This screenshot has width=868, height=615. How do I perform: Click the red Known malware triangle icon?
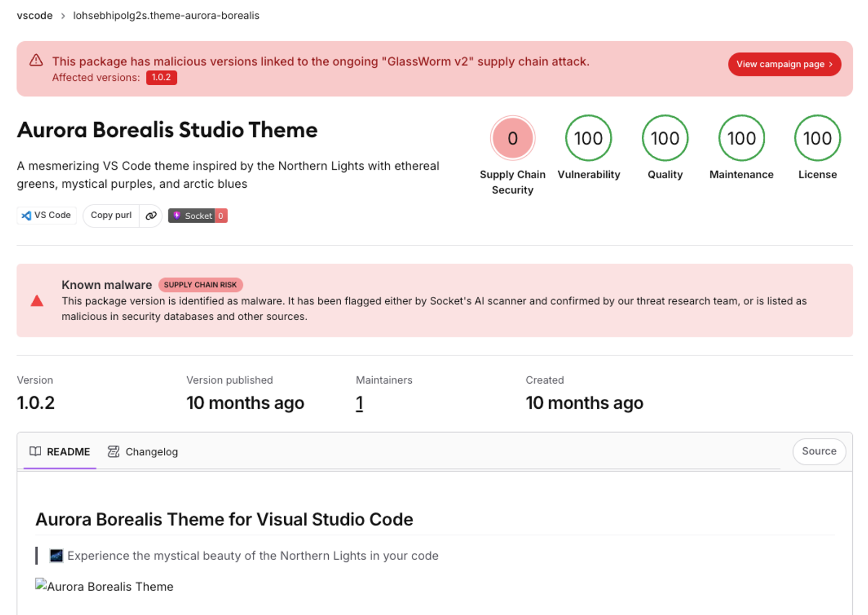37,301
